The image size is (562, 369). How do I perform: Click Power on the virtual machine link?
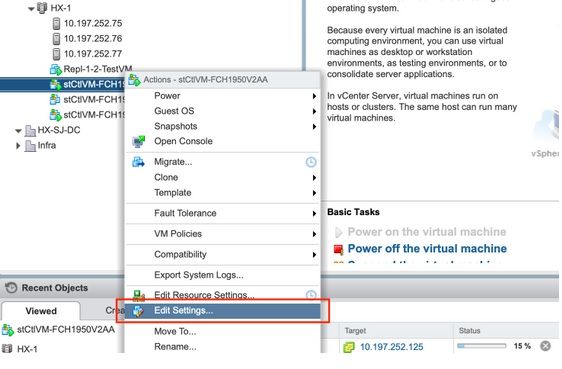(427, 232)
